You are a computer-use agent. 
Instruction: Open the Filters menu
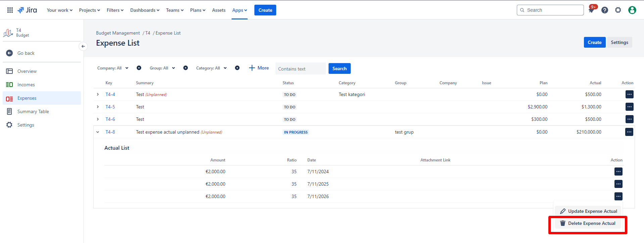115,10
